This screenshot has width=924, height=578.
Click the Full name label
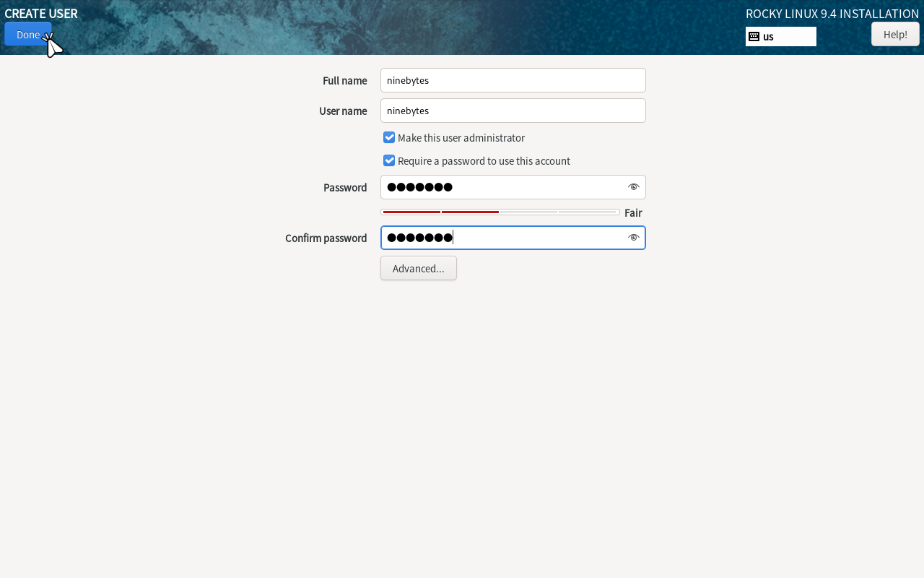click(x=345, y=80)
